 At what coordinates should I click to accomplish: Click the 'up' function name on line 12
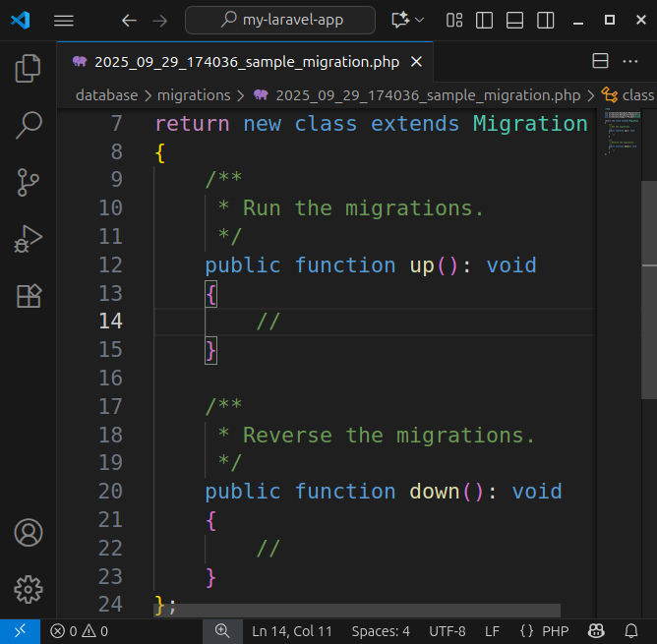pyautogui.click(x=422, y=266)
